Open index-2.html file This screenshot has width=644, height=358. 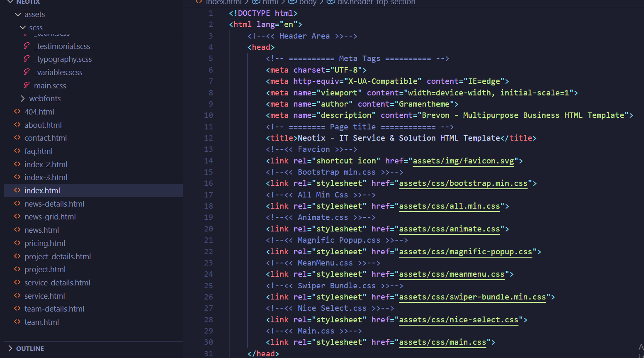click(x=46, y=164)
